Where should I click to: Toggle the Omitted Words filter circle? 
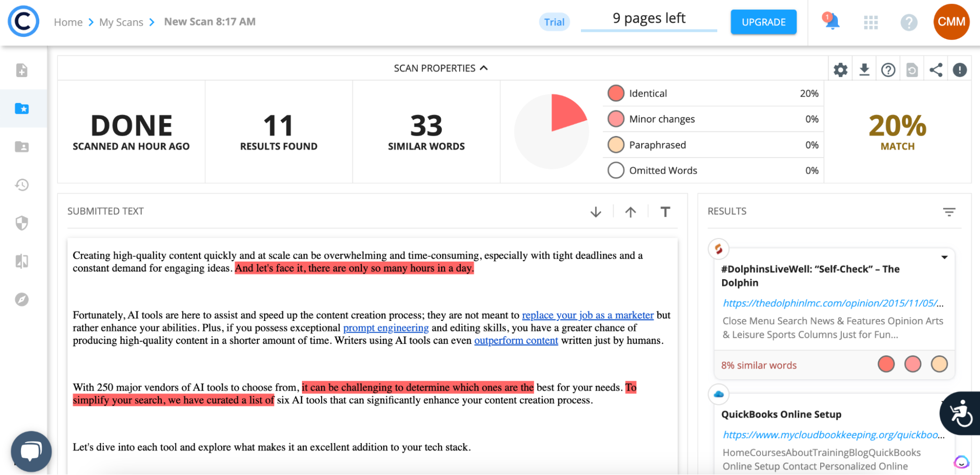point(616,170)
